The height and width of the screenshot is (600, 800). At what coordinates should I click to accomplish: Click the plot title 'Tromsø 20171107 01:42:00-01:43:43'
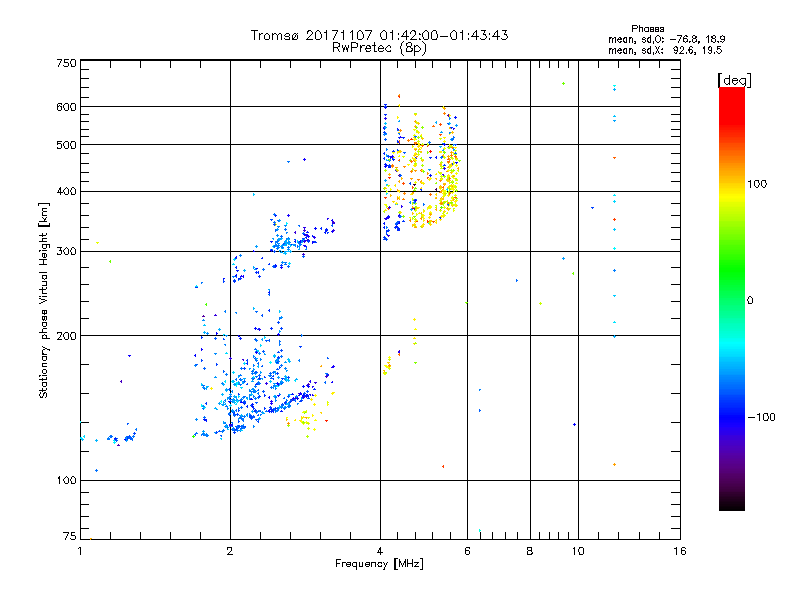379,35
